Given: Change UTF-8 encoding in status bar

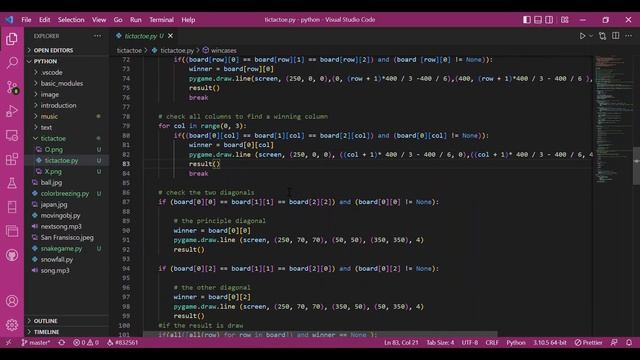Looking at the screenshot, I should pos(470,342).
